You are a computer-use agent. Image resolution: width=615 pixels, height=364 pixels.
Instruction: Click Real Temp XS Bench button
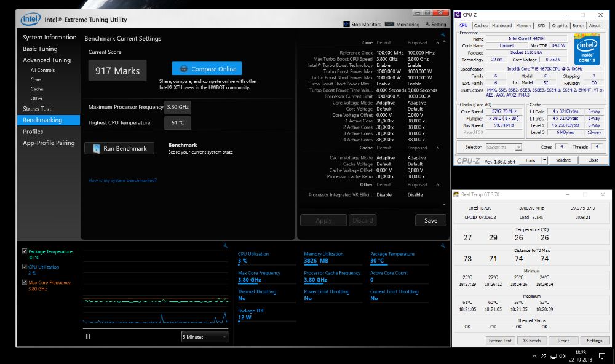point(531,341)
